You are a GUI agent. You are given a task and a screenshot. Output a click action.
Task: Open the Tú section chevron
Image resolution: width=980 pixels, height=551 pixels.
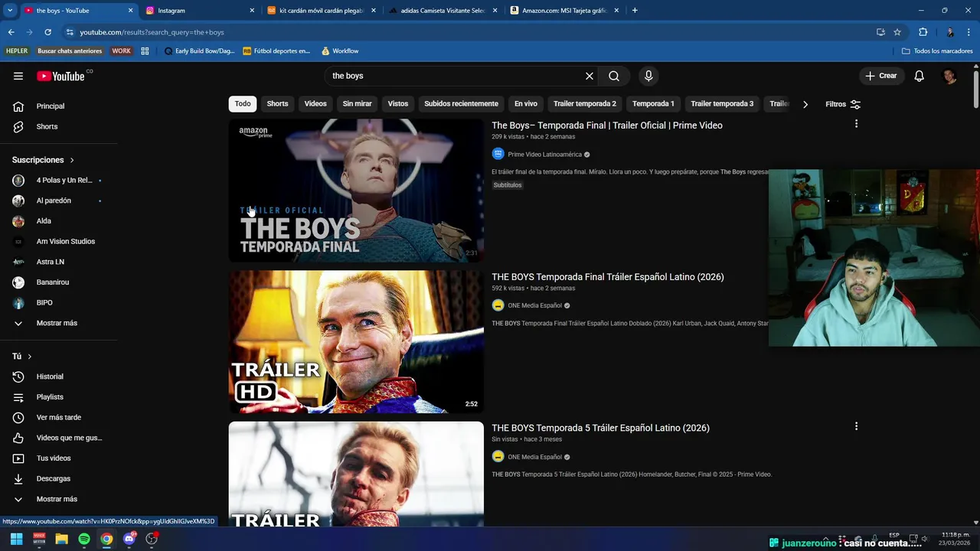30,357
